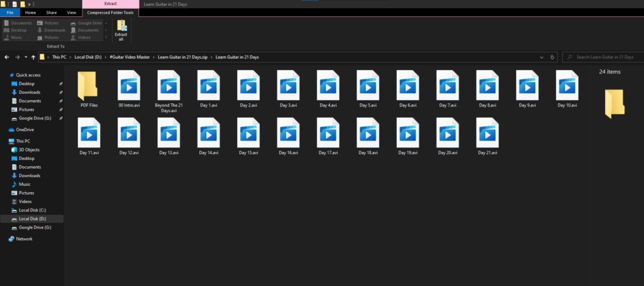This screenshot has height=286, width=644.
Task: Click Local Disk (D:) in the address path
Action: tap(88, 57)
